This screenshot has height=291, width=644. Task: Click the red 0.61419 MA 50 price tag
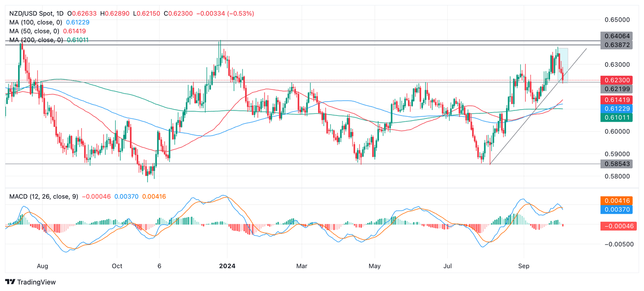pyautogui.click(x=618, y=100)
